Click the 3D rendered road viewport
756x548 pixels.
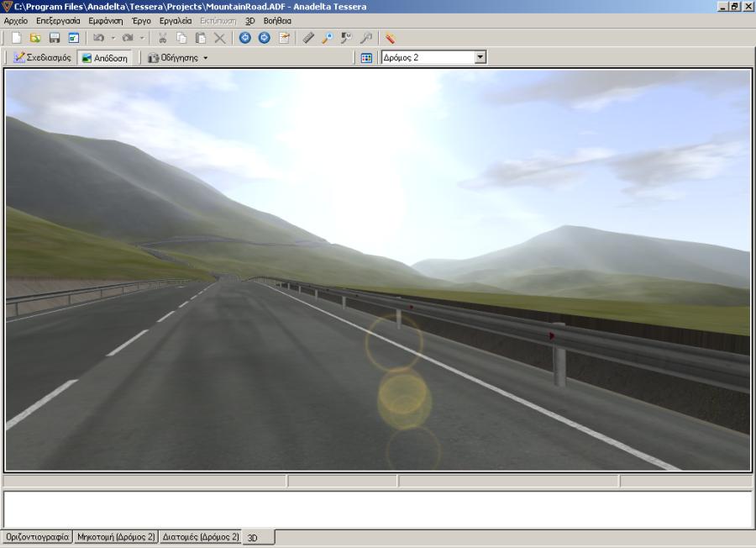(378, 269)
